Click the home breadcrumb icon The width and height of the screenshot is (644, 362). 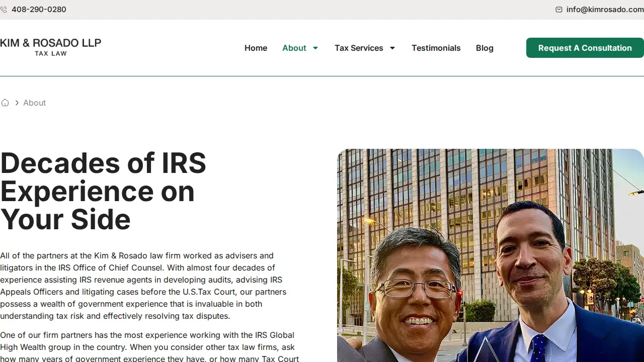5,103
